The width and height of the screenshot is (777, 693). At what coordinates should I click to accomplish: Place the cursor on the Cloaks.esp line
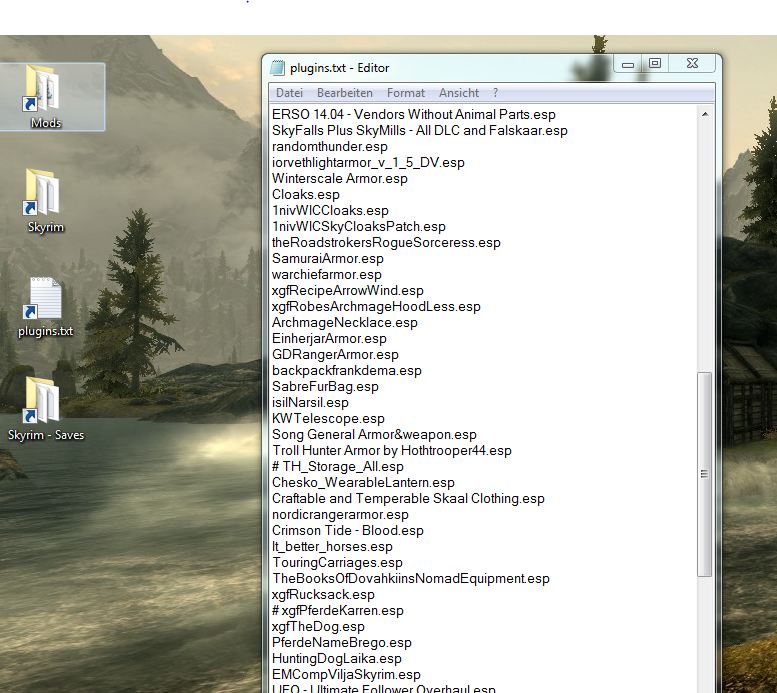coord(306,195)
